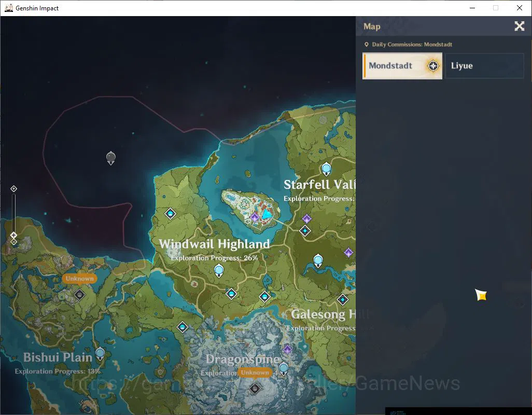
Task: Select the teleport waypoint west of Mondstadt city
Action: point(170,213)
